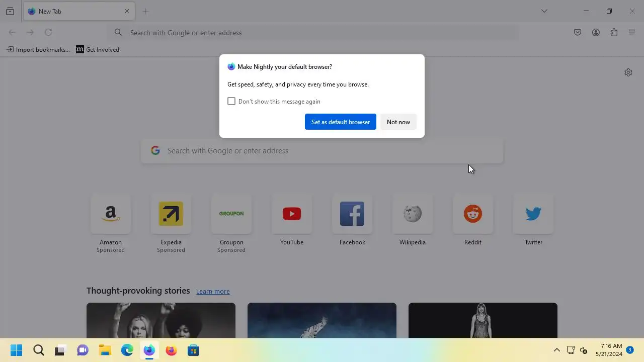644x362 pixels.
Task: Open File Explorer from taskbar
Action: [x=105, y=350]
